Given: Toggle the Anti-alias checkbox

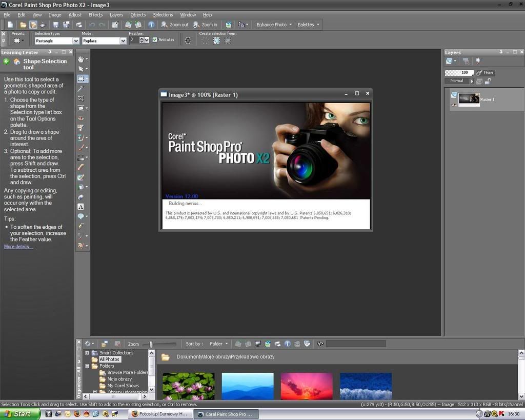Looking at the screenshot, I should coord(155,39).
